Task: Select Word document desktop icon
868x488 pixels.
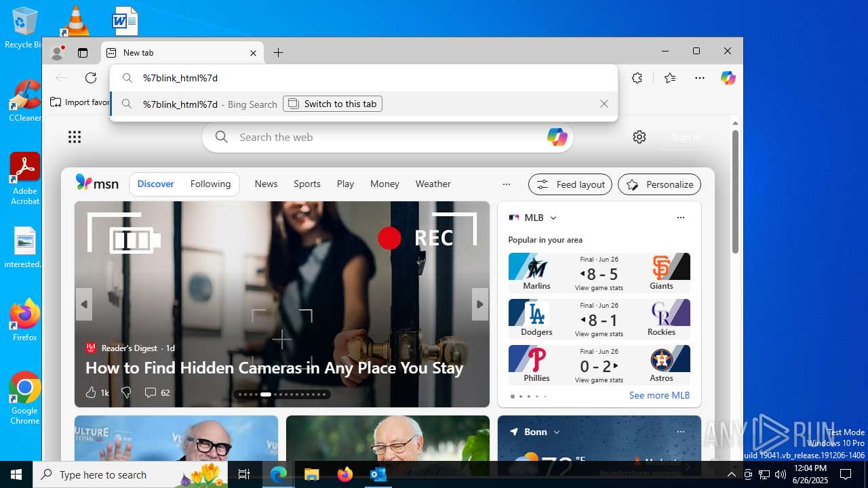Action: click(x=125, y=20)
